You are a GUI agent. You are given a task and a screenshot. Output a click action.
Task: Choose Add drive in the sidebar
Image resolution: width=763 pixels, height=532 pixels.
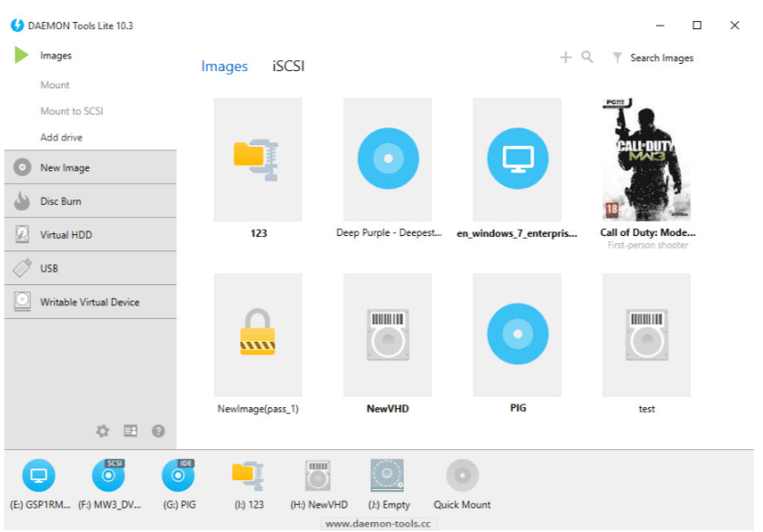tap(61, 138)
